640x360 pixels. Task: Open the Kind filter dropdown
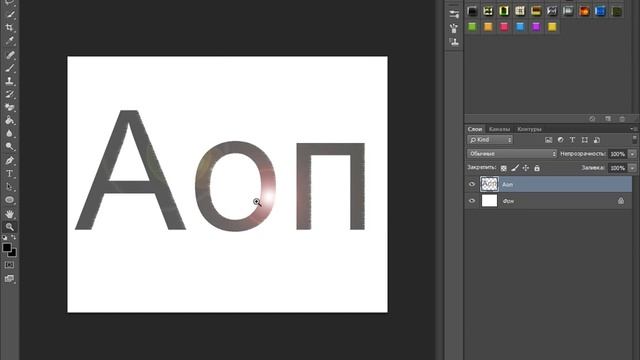[x=490, y=140]
